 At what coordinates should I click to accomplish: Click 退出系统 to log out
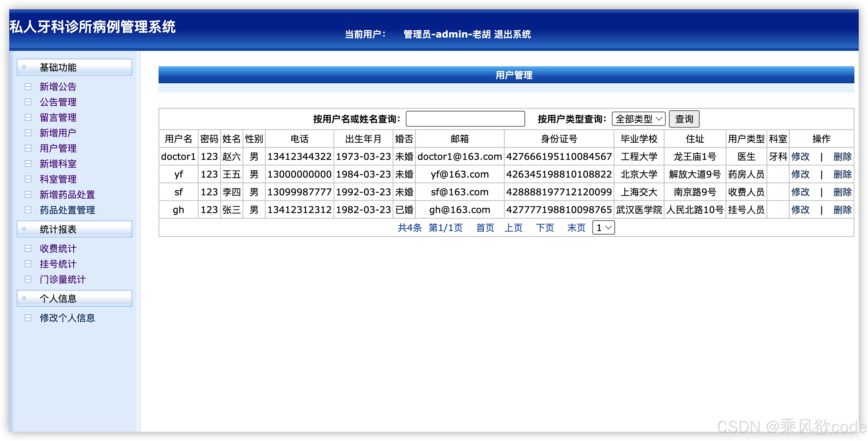pyautogui.click(x=512, y=34)
